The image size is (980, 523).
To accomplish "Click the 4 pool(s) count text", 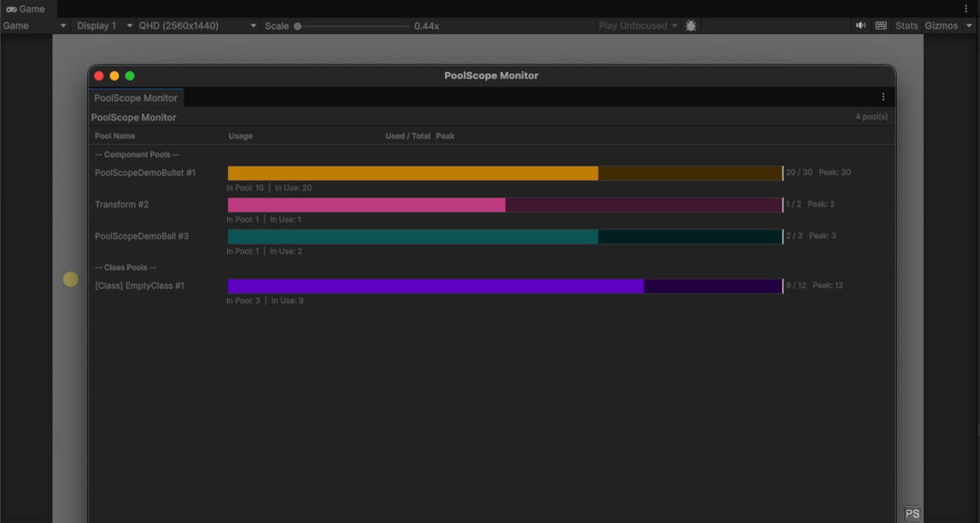I will coord(871,117).
